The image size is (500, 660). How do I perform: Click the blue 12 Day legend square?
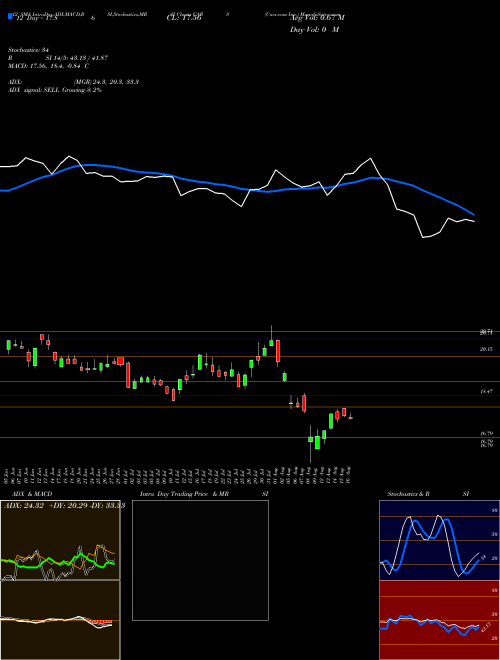click(10, 17)
